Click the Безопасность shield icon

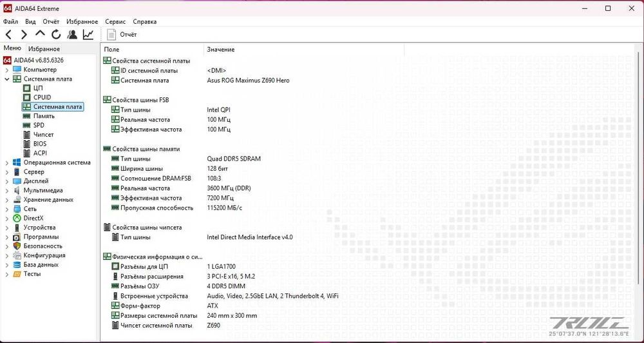pos(17,246)
